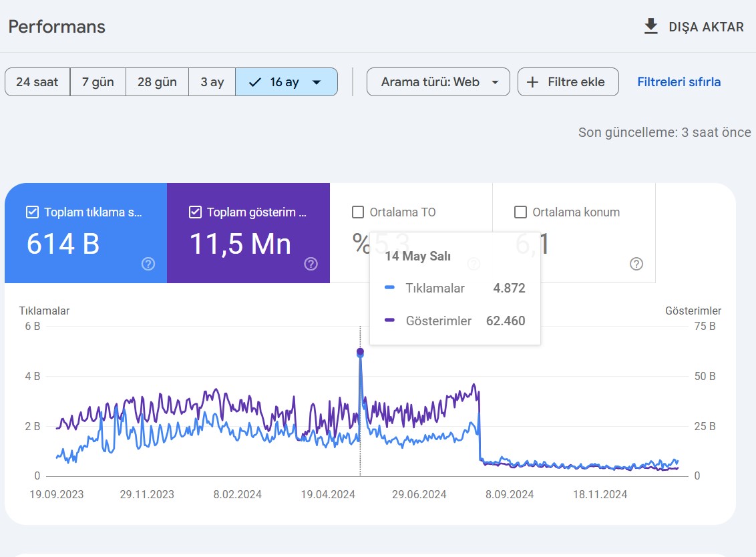Uncheck Toplam tıklama sayısı checkbox
Viewport: 756px width, 557px height.
pyautogui.click(x=32, y=212)
